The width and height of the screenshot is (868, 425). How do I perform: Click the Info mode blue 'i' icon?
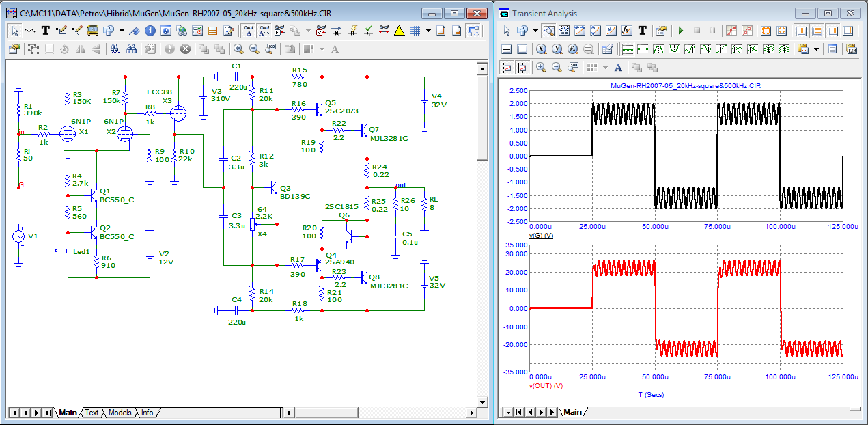pos(150,30)
